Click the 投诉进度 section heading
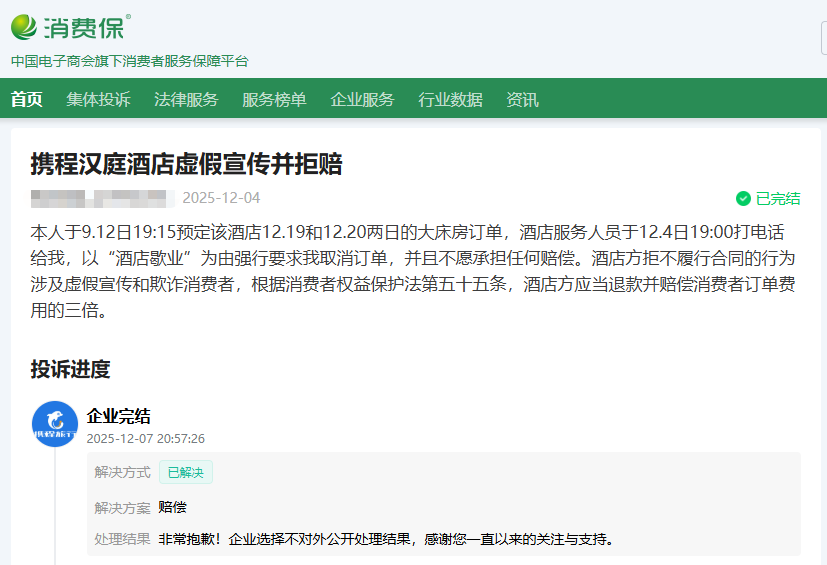Viewport: 827px width, 565px height. (70, 369)
